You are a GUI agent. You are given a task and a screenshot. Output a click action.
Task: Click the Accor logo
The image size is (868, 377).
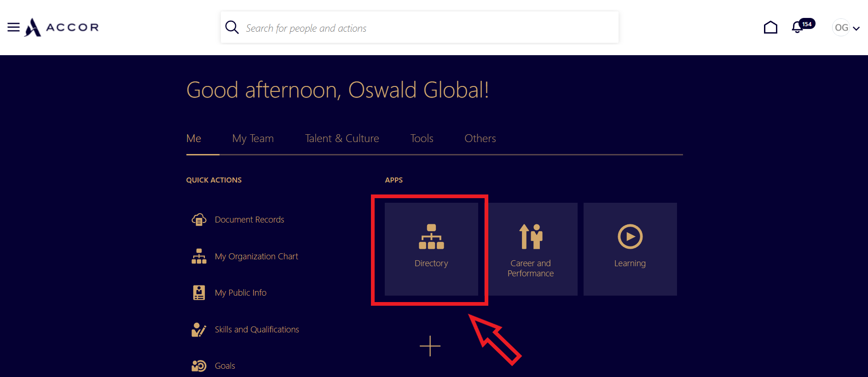coord(62,28)
